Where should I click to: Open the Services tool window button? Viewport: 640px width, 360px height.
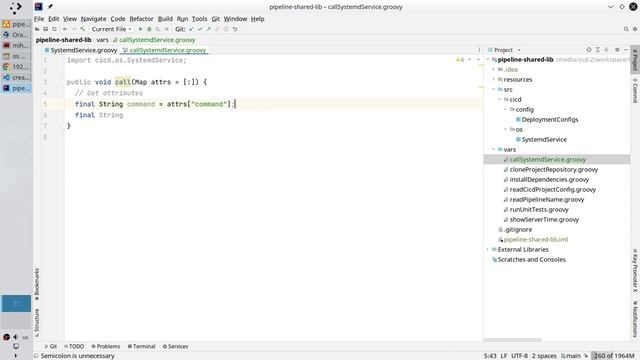[176, 346]
